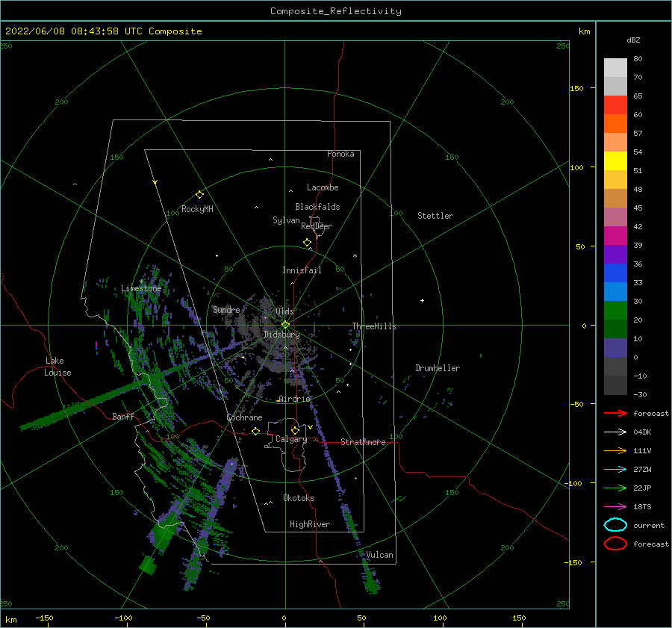The width and height of the screenshot is (672, 628).
Task: Click the HighRiver town label
Action: click(x=310, y=525)
